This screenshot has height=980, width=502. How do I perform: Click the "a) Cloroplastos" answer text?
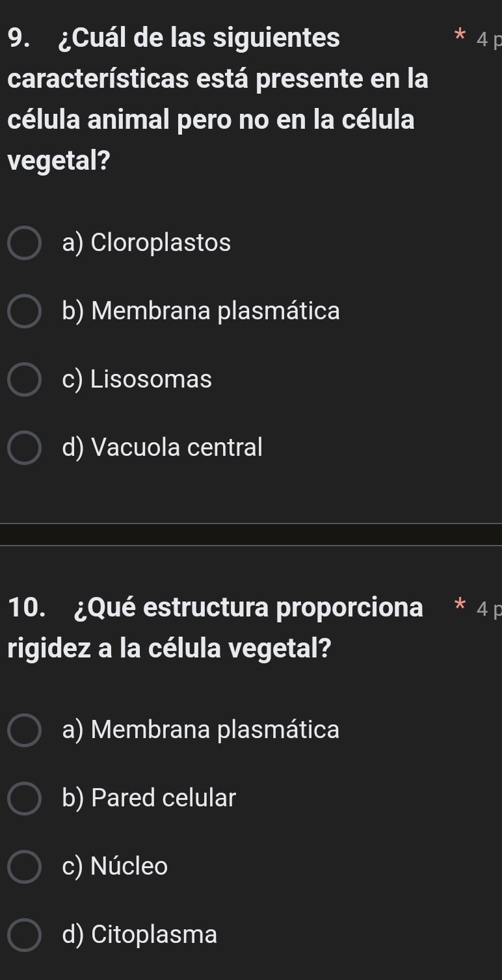tap(146, 243)
